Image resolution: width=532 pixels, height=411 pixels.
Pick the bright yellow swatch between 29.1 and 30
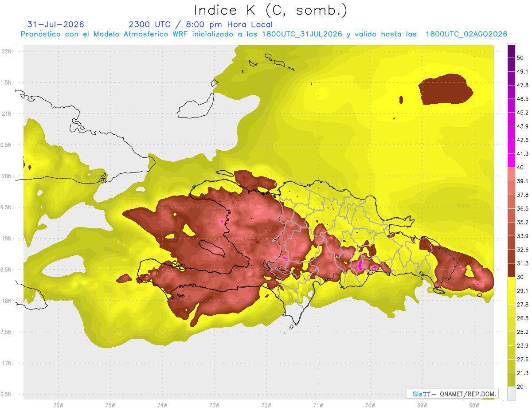click(x=511, y=284)
